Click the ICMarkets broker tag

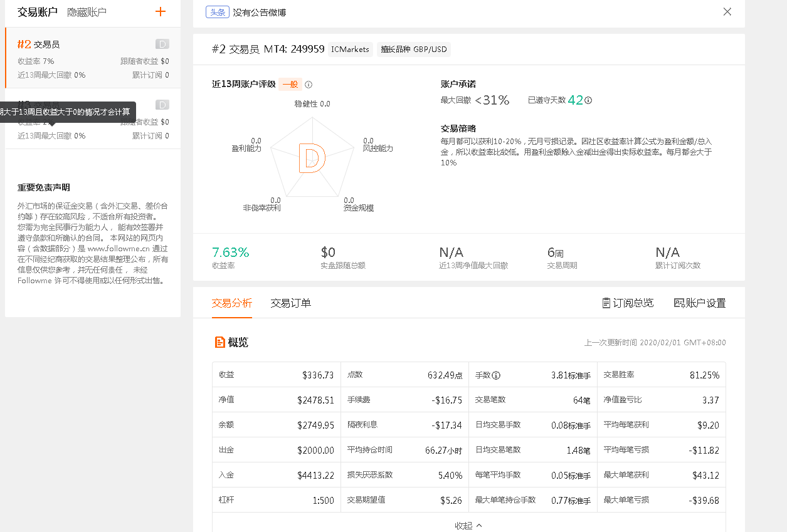pyautogui.click(x=350, y=50)
